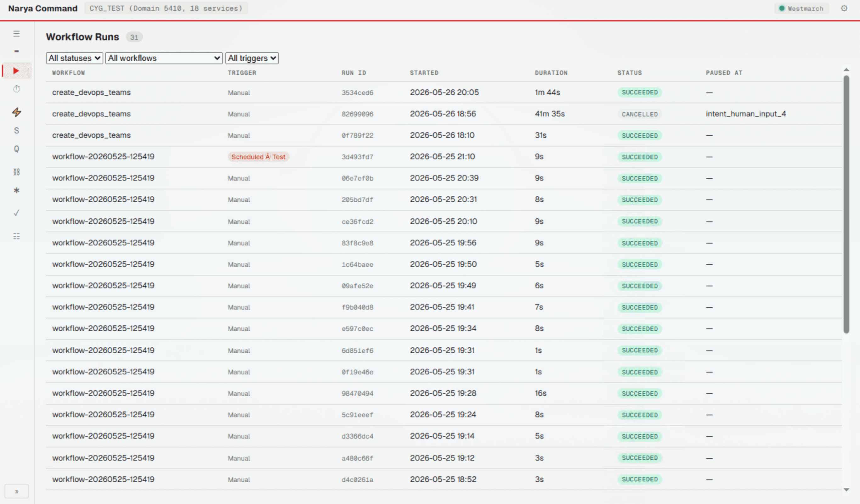
Task: Open the S icon in sidebar
Action: (16, 130)
